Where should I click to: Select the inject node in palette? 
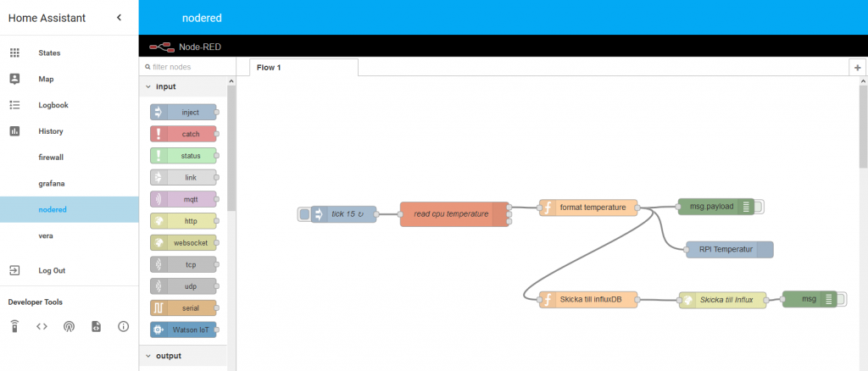(183, 113)
